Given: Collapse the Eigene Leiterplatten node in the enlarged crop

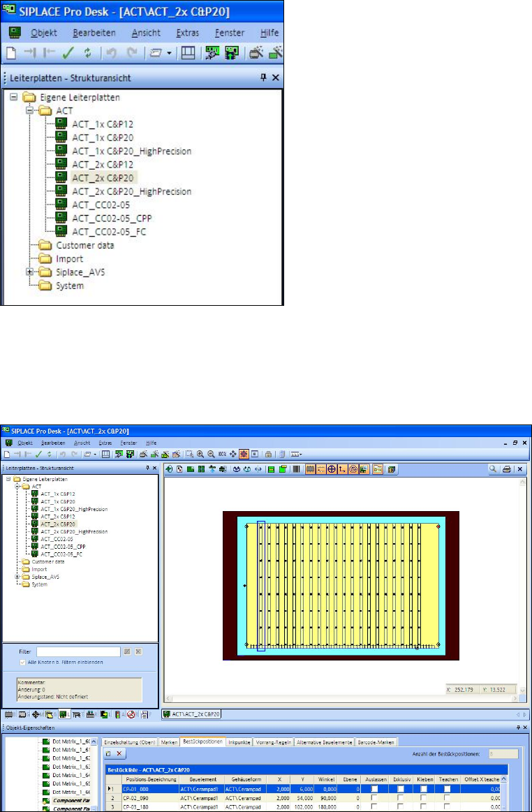Looking at the screenshot, I should click(13, 97).
